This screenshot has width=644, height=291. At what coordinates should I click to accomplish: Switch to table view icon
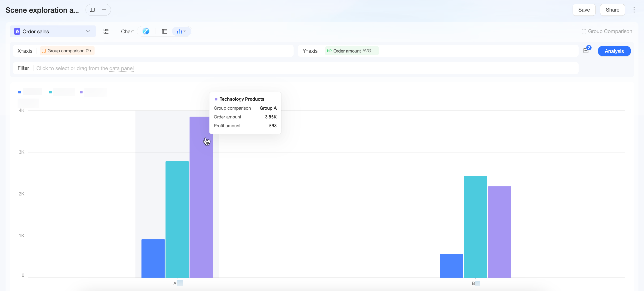[165, 31]
